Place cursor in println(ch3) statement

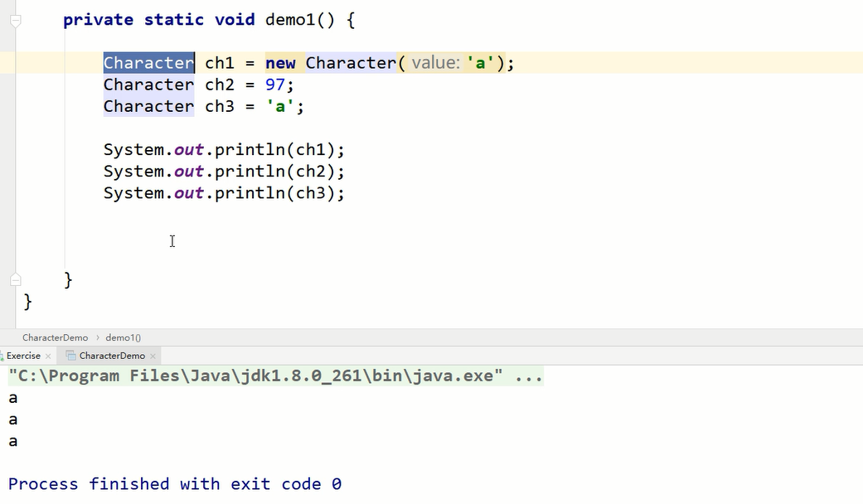pyautogui.click(x=224, y=193)
